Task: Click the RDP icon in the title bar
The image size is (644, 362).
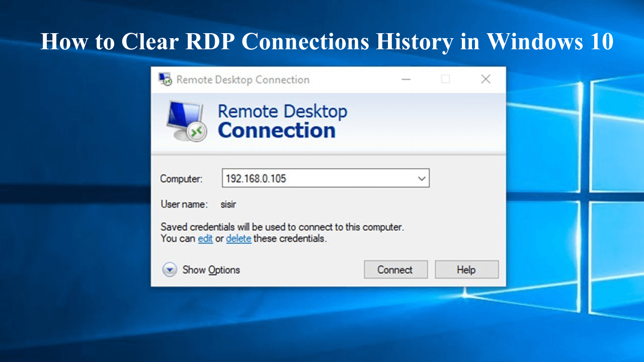Action: 165,79
